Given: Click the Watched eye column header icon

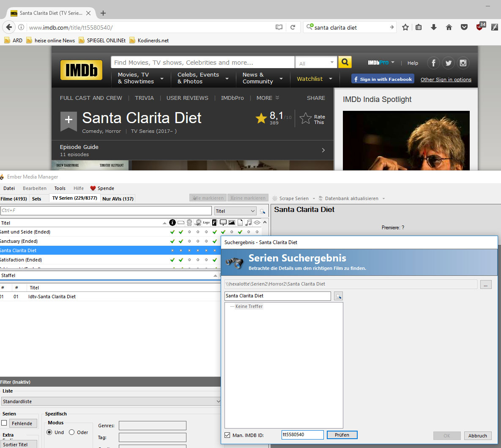Looking at the screenshot, I should 257,223.
